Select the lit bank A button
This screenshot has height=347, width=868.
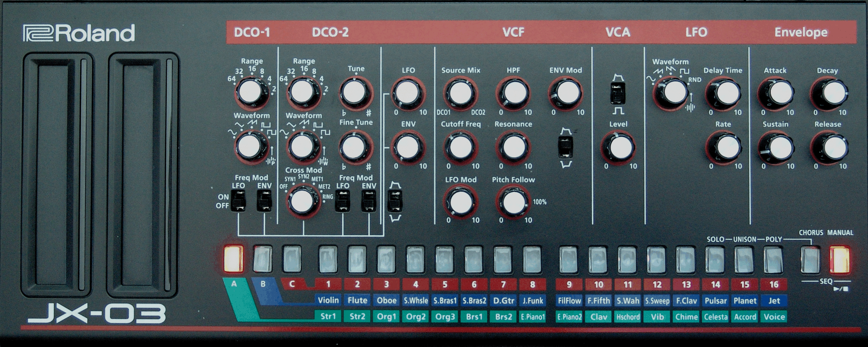[233, 259]
